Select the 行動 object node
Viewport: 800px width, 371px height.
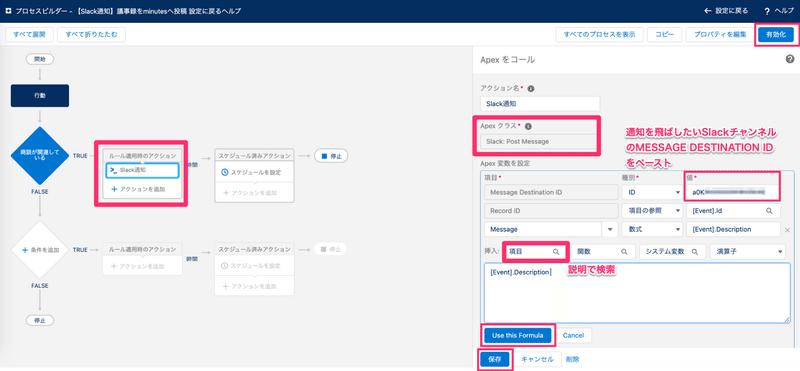point(39,95)
